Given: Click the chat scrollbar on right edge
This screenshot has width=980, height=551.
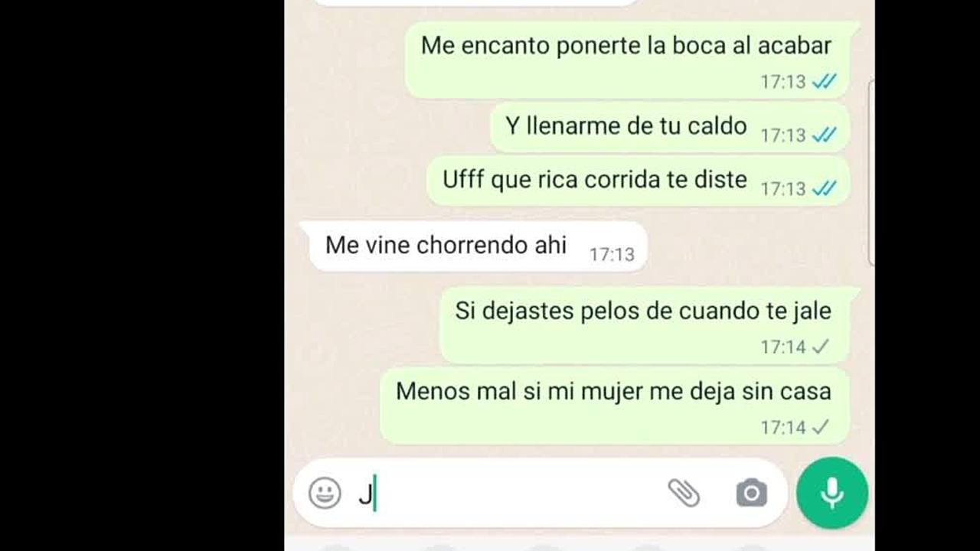Looking at the screenshot, I should click(x=871, y=172).
